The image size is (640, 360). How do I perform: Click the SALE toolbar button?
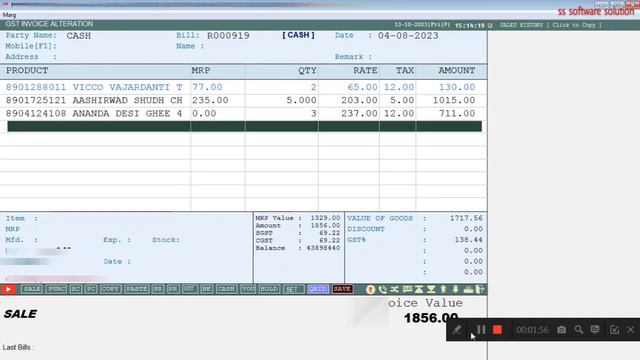(x=31, y=289)
